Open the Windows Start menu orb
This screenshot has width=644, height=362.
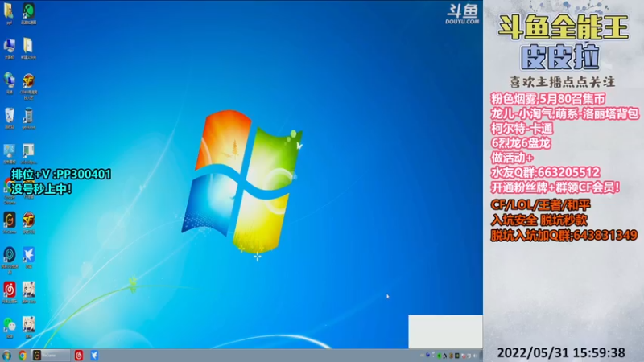(x=6, y=356)
